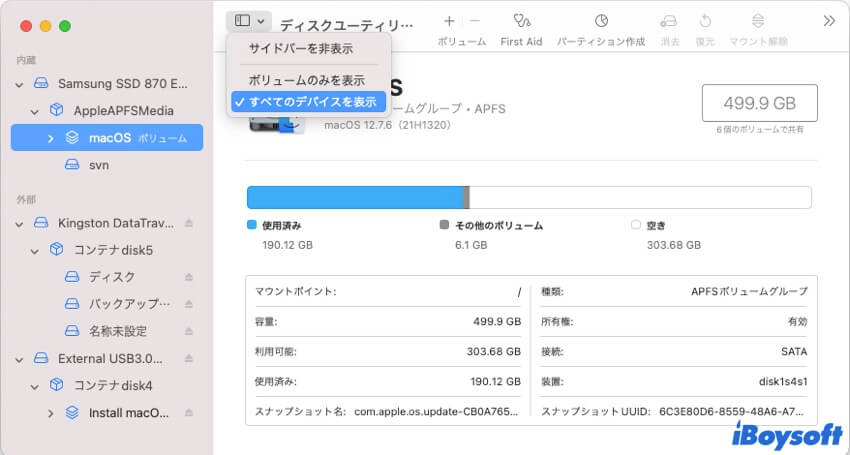
Task: Click the APFSボリュームグループ type value
Action: [749, 292]
